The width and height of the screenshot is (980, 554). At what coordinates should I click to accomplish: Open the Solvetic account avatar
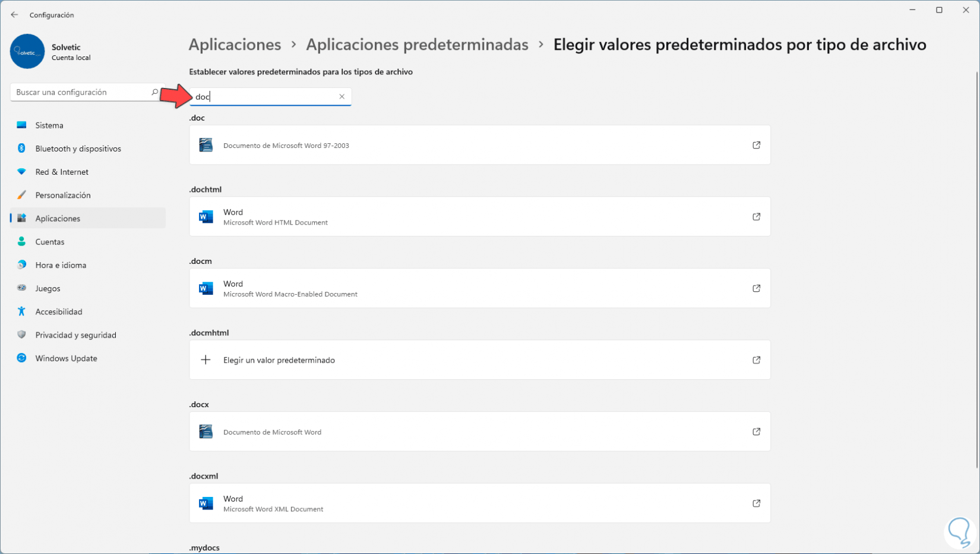[x=27, y=51]
